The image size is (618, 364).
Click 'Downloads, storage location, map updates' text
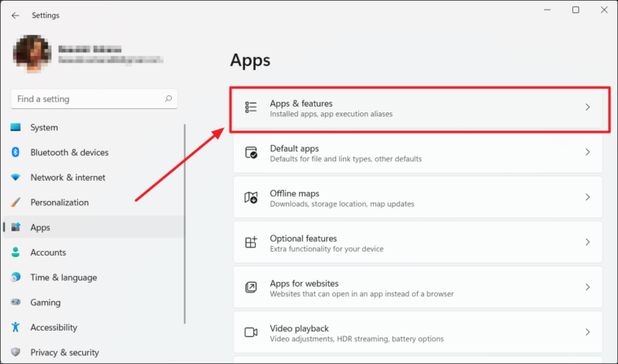coord(342,204)
